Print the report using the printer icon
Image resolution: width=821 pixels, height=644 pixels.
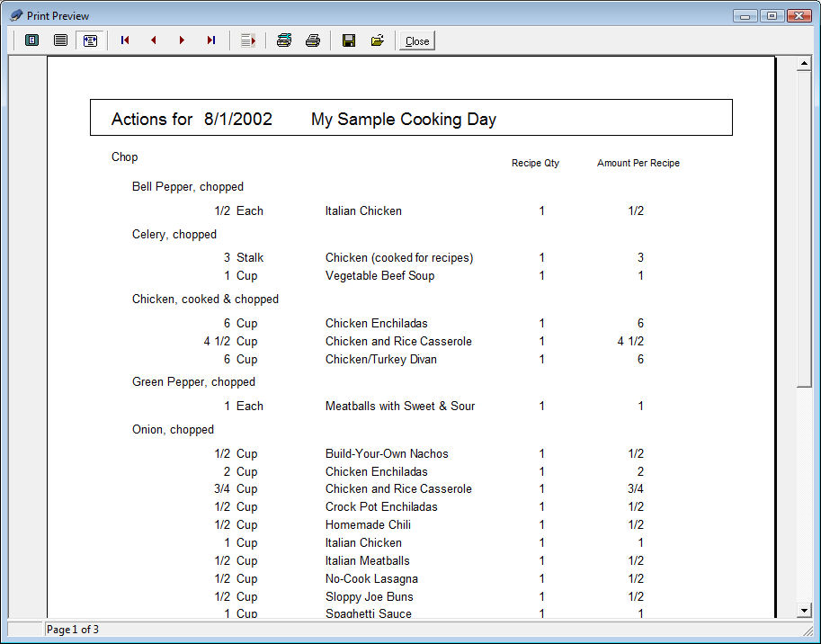pyautogui.click(x=313, y=40)
